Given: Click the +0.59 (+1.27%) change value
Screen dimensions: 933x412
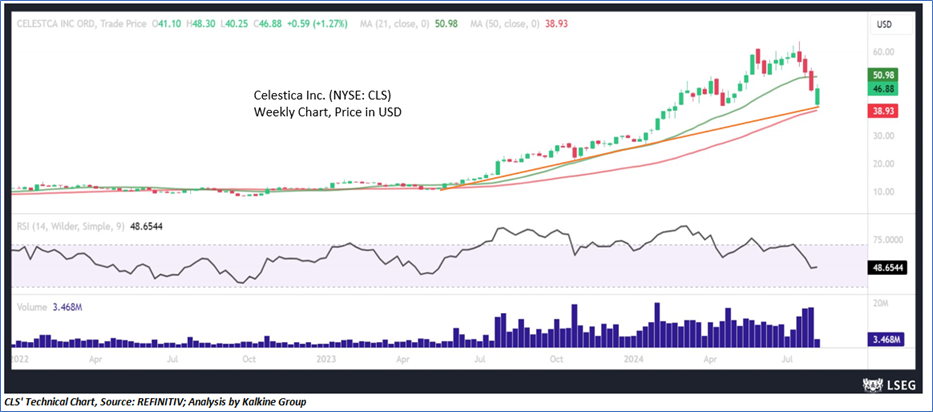Looking at the screenshot, I should click(x=317, y=24).
